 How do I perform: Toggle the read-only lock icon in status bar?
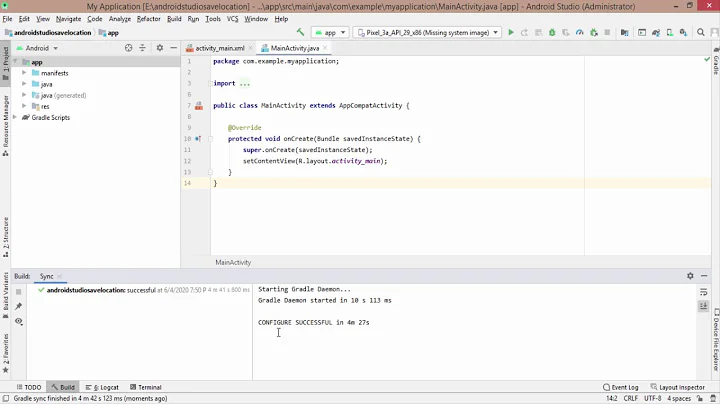700,398
